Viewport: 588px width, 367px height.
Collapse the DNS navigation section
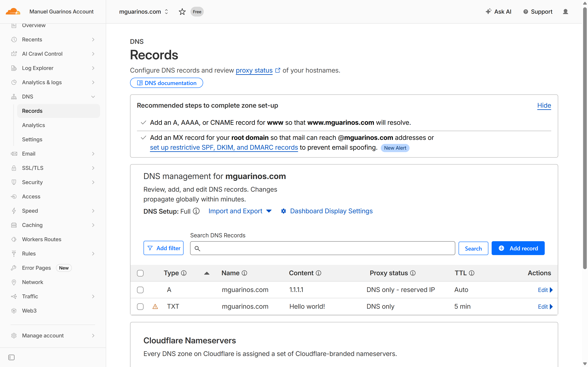tap(93, 96)
